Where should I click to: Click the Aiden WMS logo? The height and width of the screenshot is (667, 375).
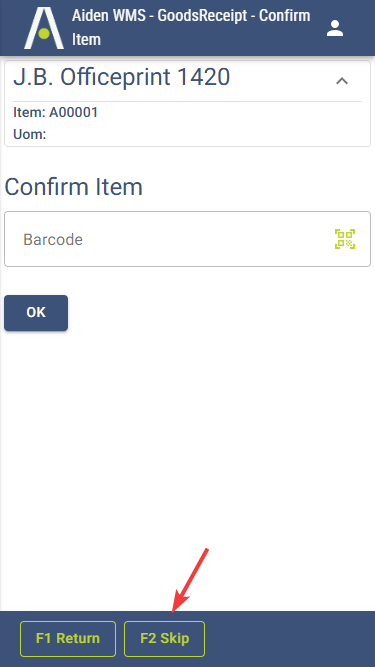44,28
